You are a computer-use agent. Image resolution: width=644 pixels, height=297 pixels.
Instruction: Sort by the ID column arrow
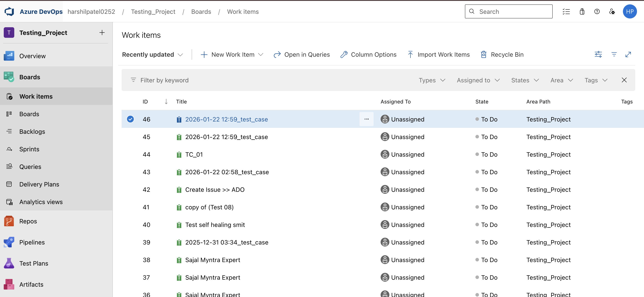166,101
